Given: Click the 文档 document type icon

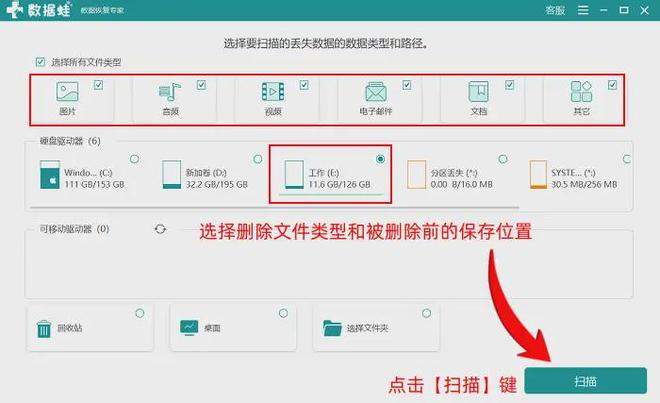Looking at the screenshot, I should pyautogui.click(x=479, y=91).
